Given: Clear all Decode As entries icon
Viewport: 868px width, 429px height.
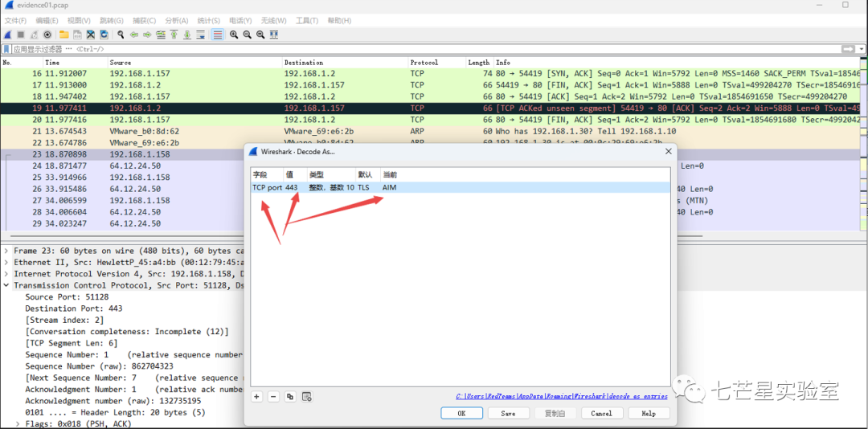Looking at the screenshot, I should pyautogui.click(x=307, y=396).
